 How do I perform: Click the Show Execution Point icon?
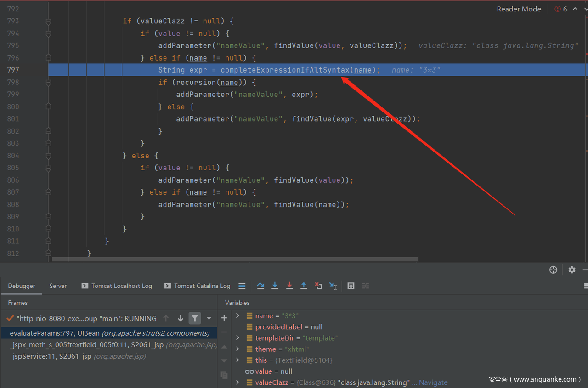click(x=242, y=286)
